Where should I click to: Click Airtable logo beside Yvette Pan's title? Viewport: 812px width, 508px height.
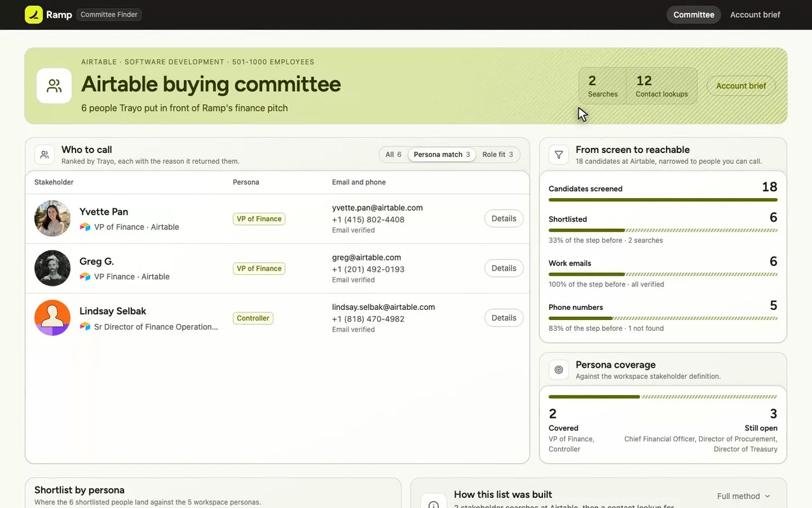pyautogui.click(x=85, y=227)
